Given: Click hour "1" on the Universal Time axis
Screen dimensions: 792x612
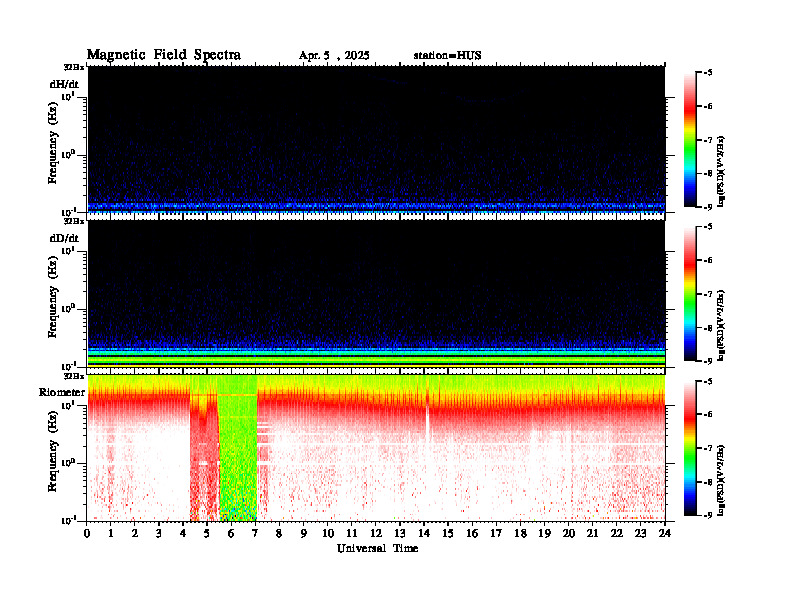Looking at the screenshot, I should (111, 533).
